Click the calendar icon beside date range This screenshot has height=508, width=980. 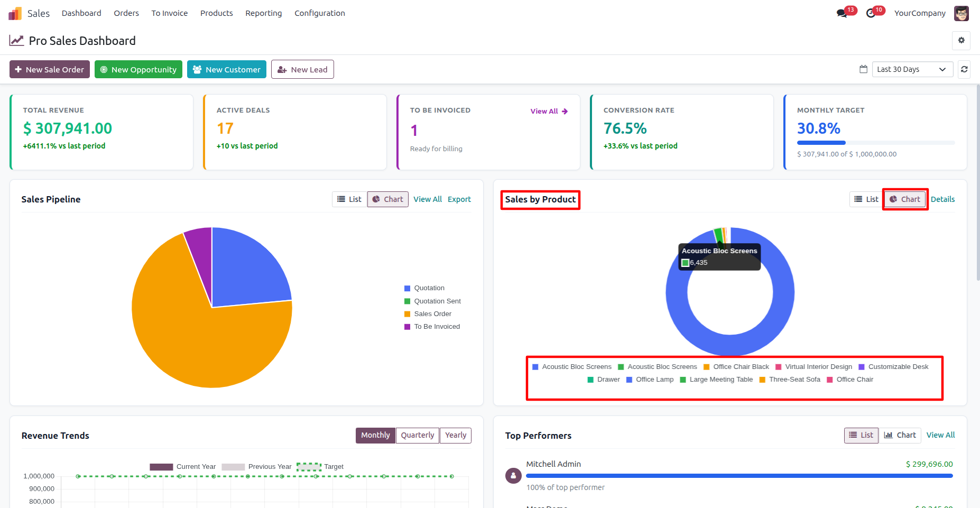click(863, 69)
